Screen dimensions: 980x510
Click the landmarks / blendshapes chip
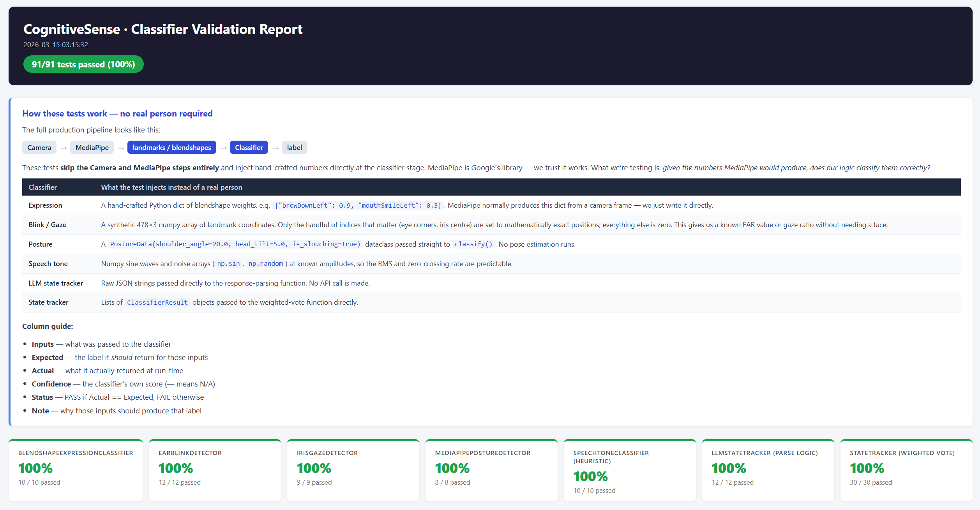tap(171, 148)
